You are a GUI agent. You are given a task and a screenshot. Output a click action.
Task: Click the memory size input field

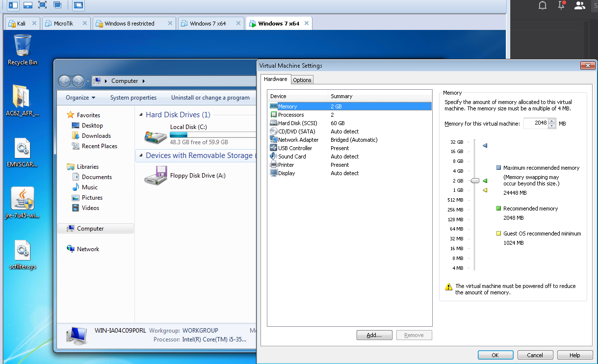[x=536, y=124]
